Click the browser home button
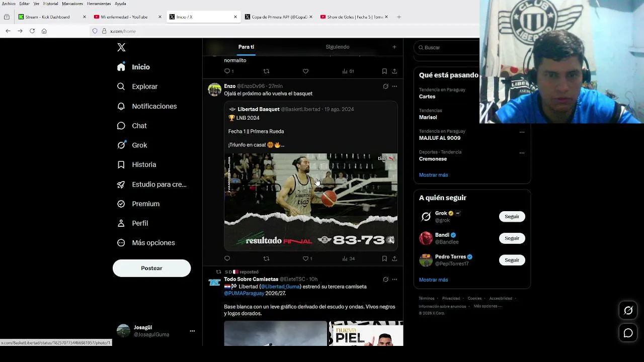The image size is (644, 362). tap(44, 31)
